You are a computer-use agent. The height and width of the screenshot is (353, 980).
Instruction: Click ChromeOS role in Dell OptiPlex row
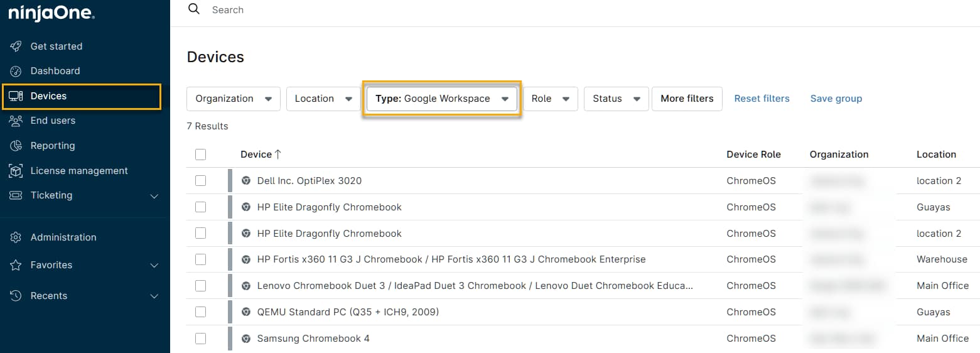tap(751, 181)
